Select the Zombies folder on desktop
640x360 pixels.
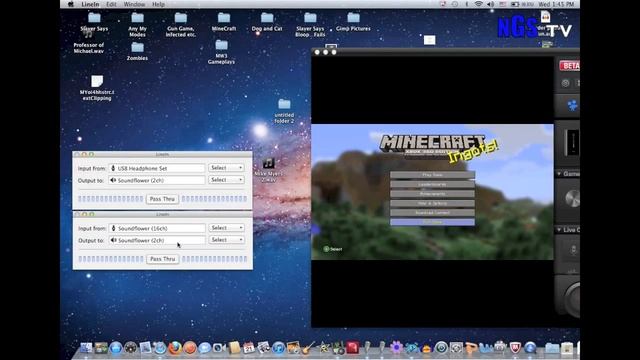coord(138,51)
